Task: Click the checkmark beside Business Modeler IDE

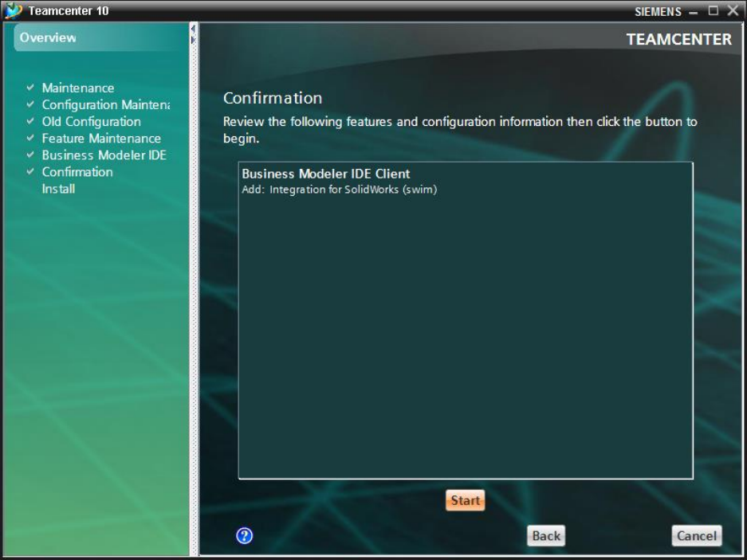Action: point(30,155)
